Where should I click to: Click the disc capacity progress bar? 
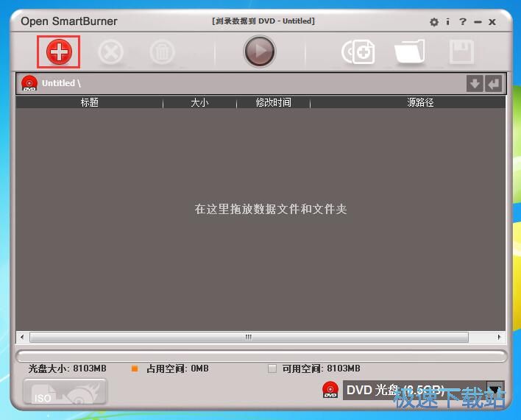tap(261, 356)
